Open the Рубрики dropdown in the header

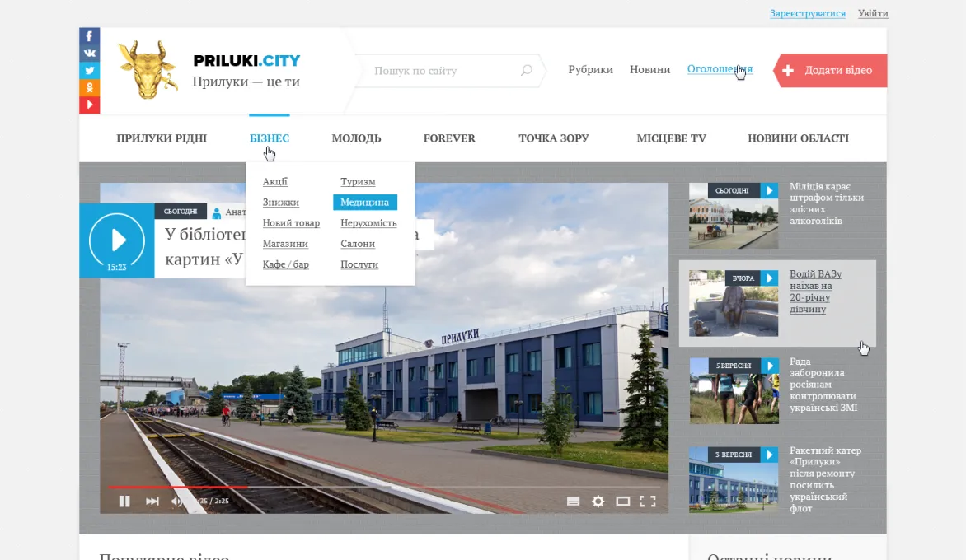pos(590,69)
